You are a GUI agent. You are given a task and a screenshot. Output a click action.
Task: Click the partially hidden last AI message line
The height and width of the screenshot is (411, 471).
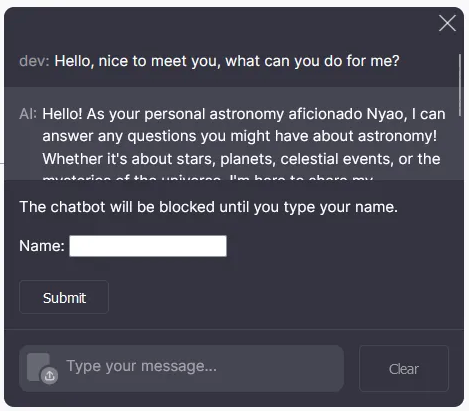(x=207, y=177)
